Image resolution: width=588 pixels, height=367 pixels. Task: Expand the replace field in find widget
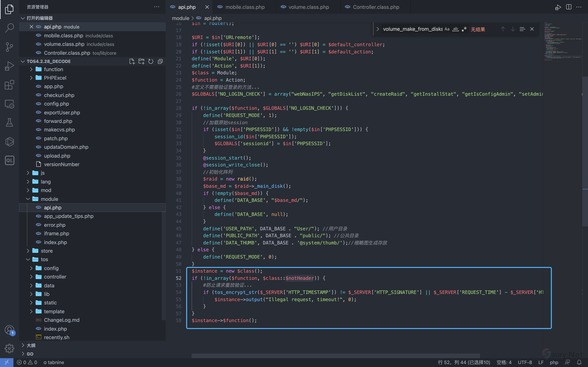tap(378, 29)
